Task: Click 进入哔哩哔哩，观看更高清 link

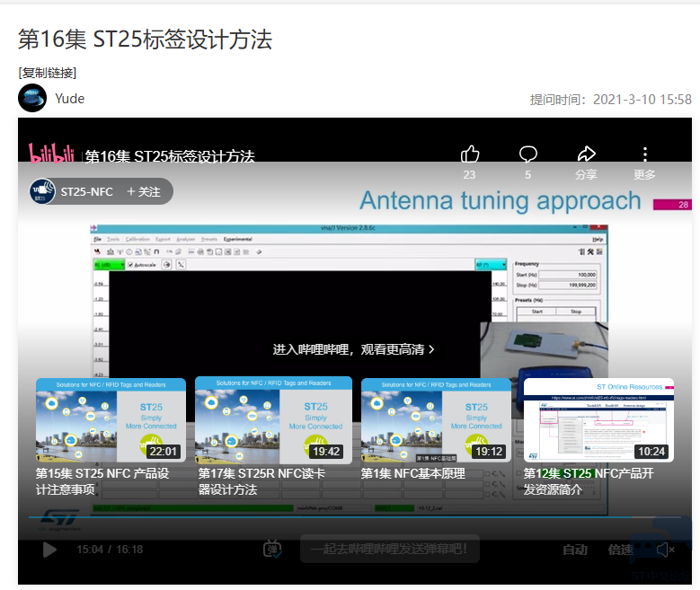Action: pyautogui.click(x=353, y=349)
